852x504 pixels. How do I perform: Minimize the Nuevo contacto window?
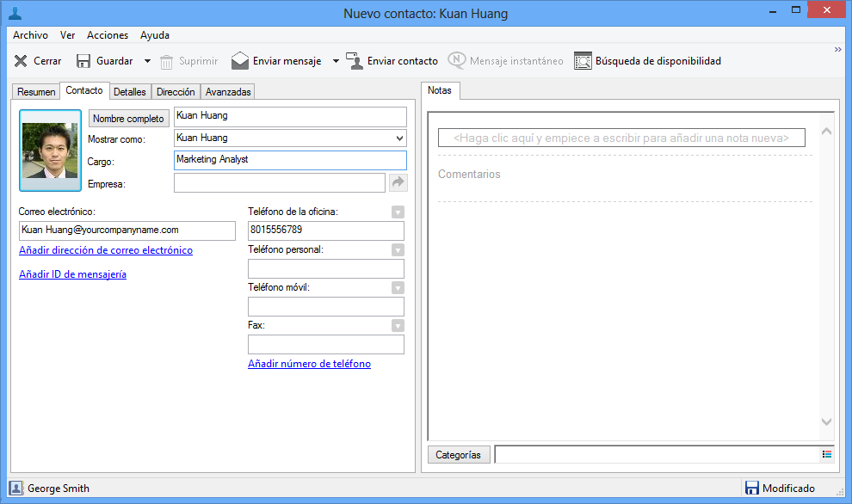click(x=773, y=10)
